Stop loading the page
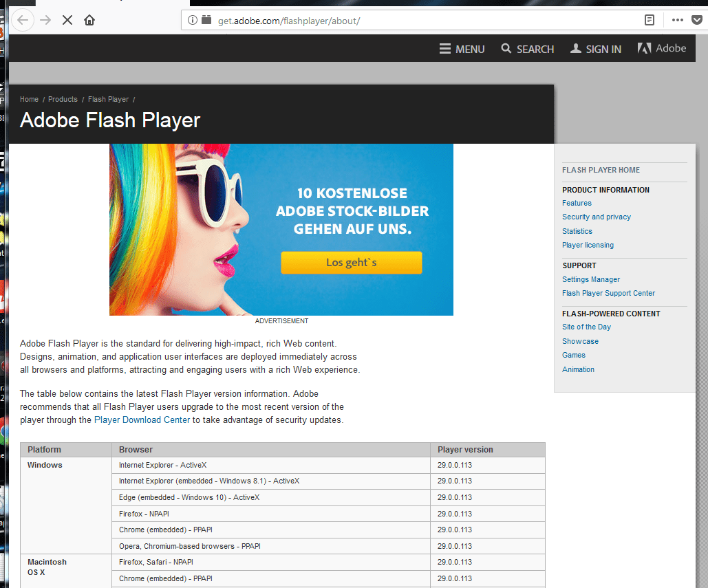 [x=67, y=20]
